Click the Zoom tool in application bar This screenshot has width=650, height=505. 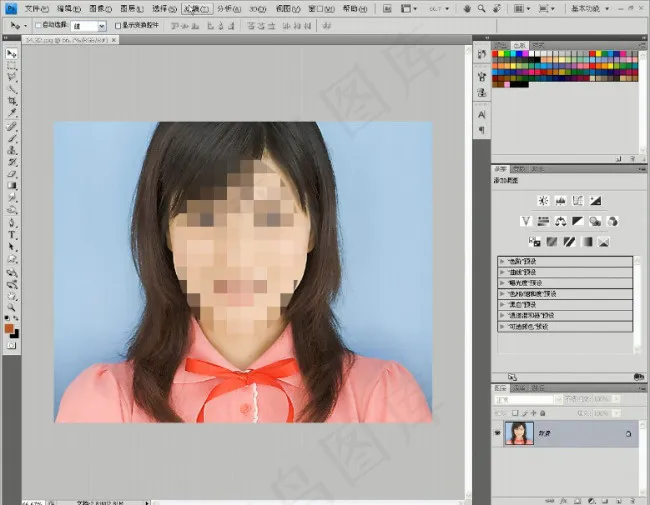click(481, 8)
